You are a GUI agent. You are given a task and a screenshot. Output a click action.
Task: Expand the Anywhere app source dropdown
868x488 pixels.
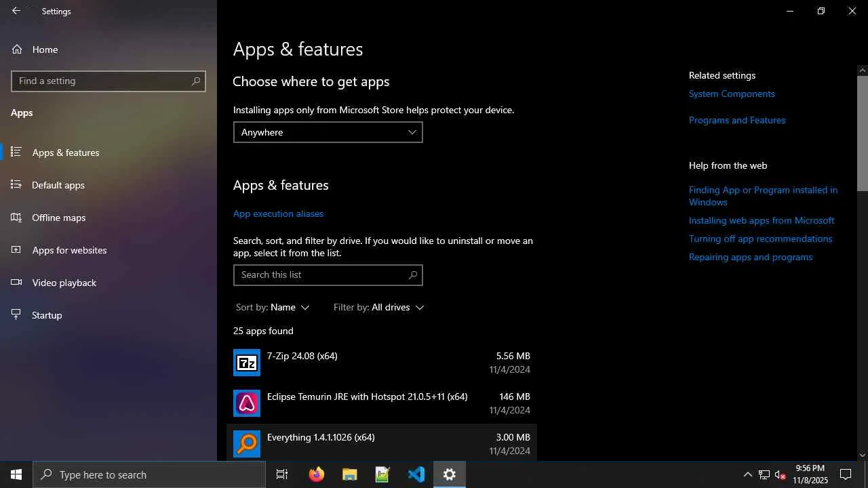click(328, 132)
